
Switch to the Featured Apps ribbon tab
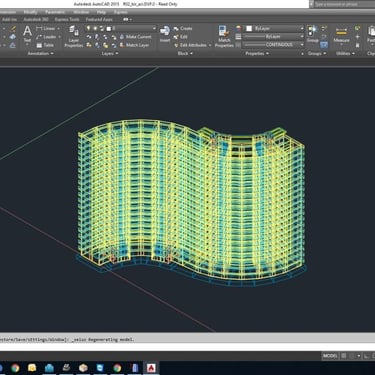(x=99, y=20)
